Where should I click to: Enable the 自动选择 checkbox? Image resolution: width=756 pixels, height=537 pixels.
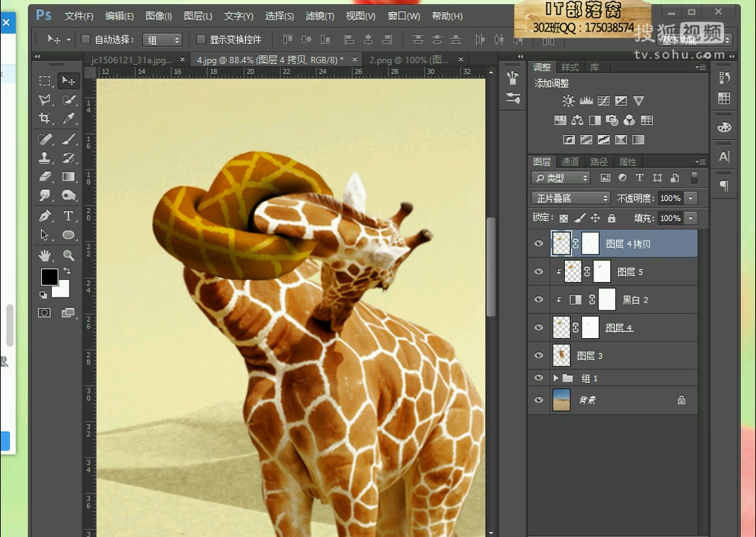(x=86, y=40)
